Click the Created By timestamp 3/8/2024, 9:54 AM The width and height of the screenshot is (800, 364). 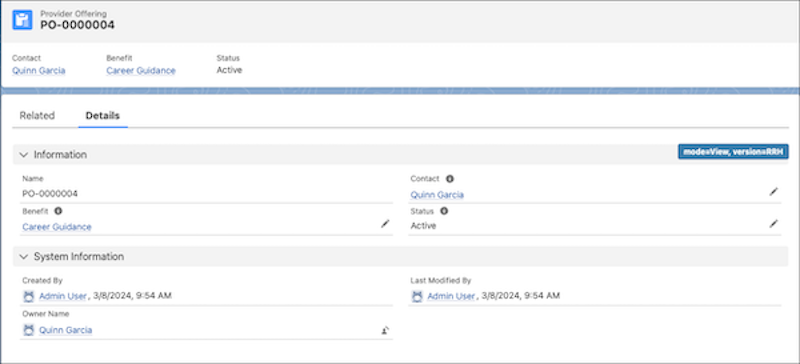click(x=133, y=296)
